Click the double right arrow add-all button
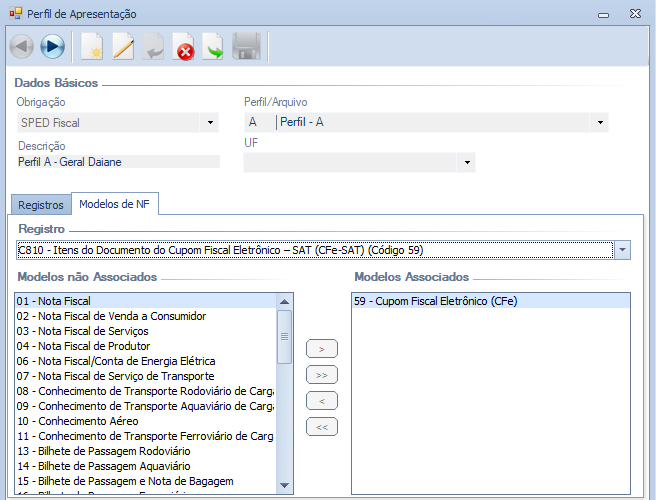 click(x=321, y=375)
